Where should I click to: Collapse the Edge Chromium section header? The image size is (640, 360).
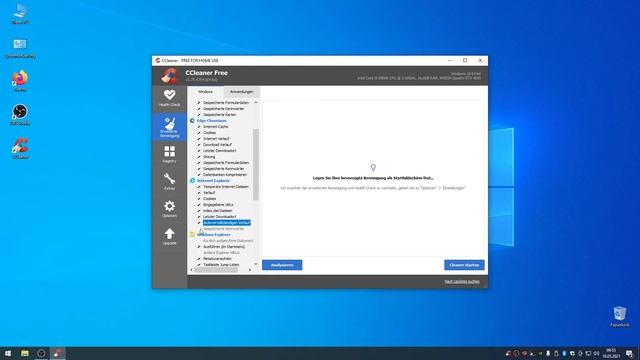tap(211, 121)
